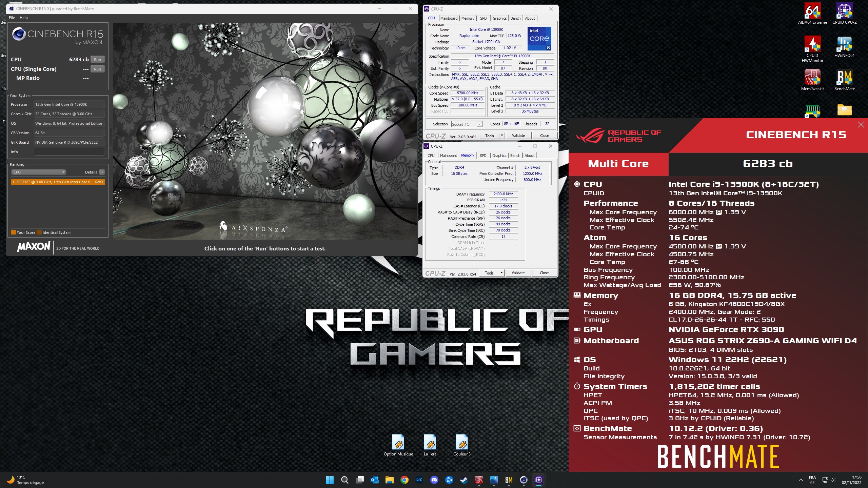
Task: Open the Windows Start menu
Action: coord(330,480)
